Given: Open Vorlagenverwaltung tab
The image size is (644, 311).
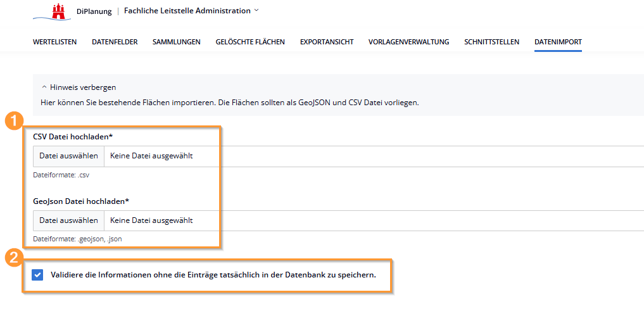Looking at the screenshot, I should tap(408, 42).
